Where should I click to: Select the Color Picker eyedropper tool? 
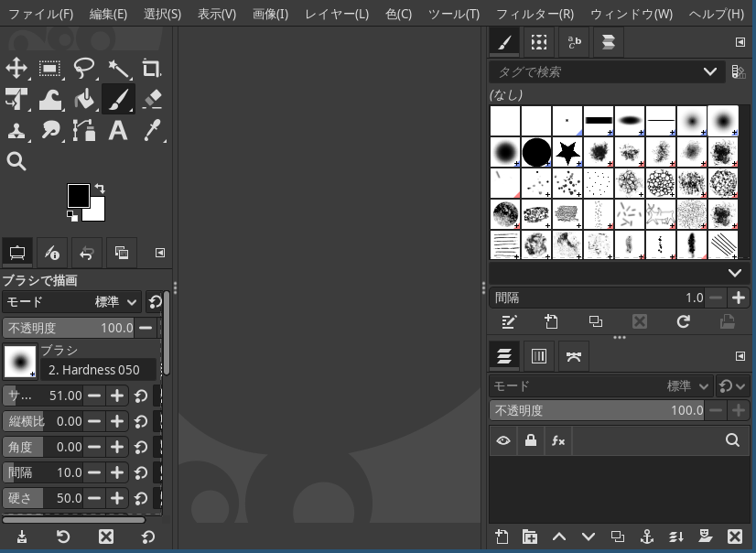pos(151,131)
